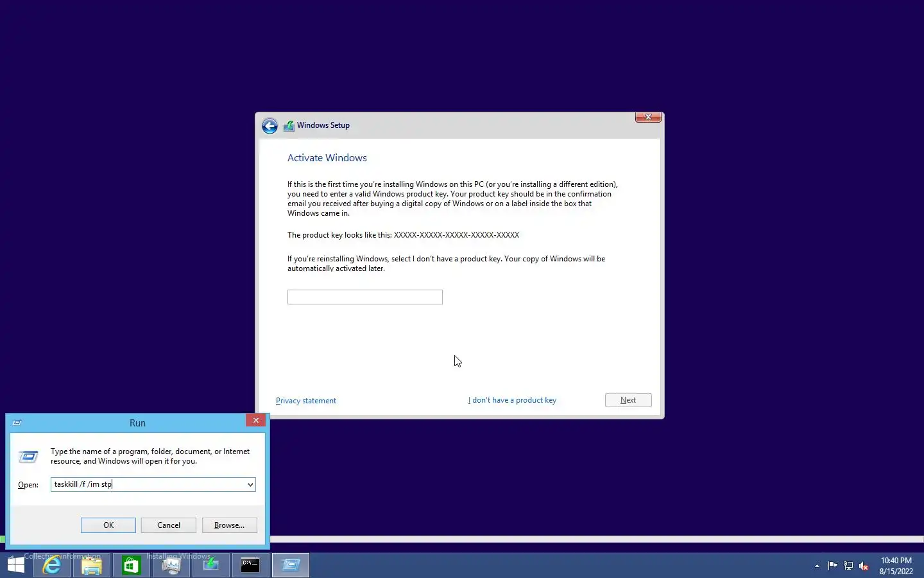The width and height of the screenshot is (924, 578).
Task: Close the Run dialog with X
Action: (x=255, y=420)
